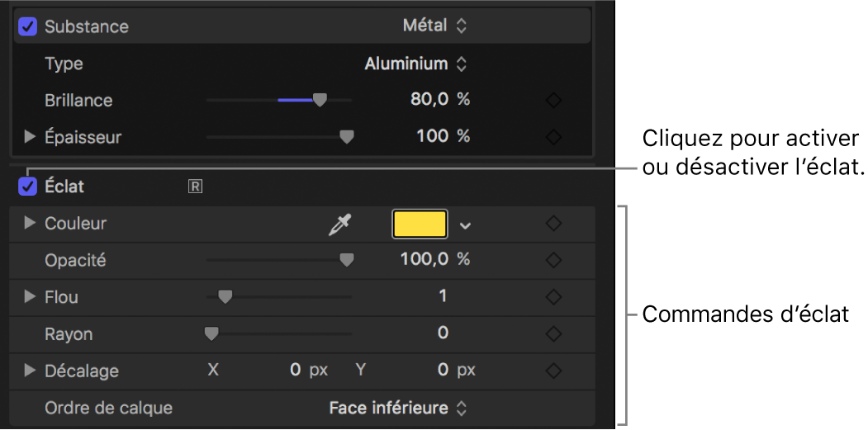Viewport: 868px width, 430px height.
Task: Click keyframe diamond in Flou row
Action: pyautogui.click(x=553, y=296)
